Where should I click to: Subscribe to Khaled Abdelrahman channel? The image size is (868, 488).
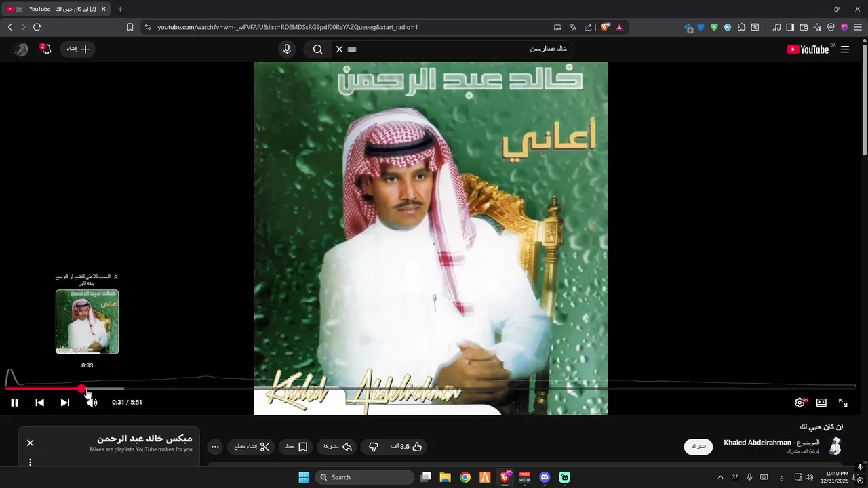698,447
